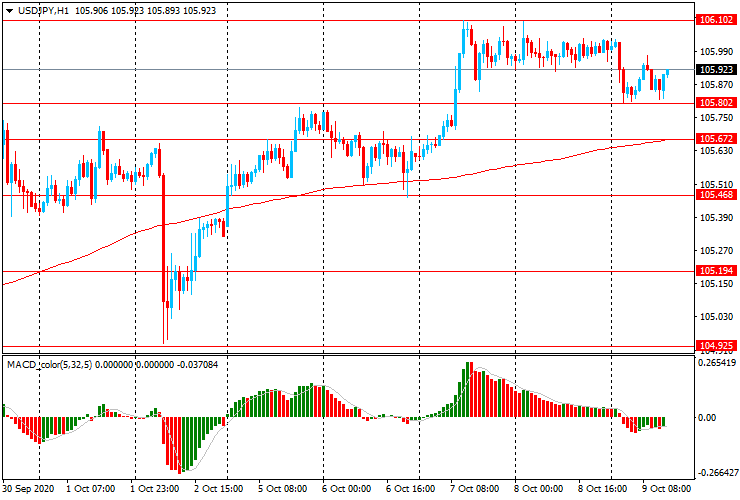
Task: Click the USDJPY,H1 chart title text
Action: click(x=43, y=10)
